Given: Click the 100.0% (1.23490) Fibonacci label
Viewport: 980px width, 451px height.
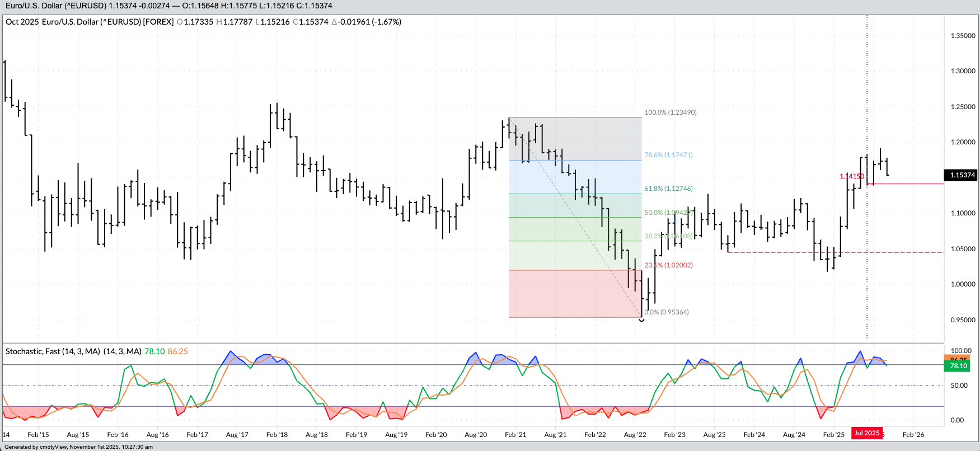Looking at the screenshot, I should pyautogui.click(x=670, y=112).
